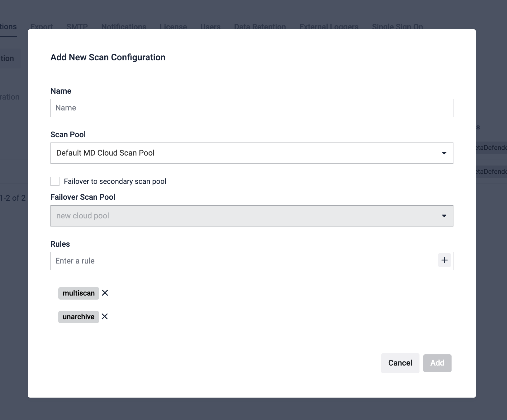
Task: Open the Failover Scan Pool dropdown
Action: (x=252, y=216)
